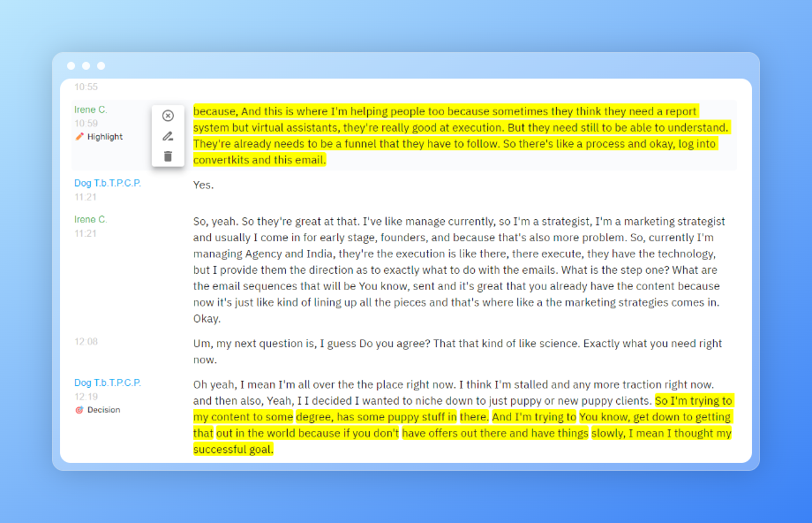
Task: Click the third window control dot
Action: click(101, 66)
